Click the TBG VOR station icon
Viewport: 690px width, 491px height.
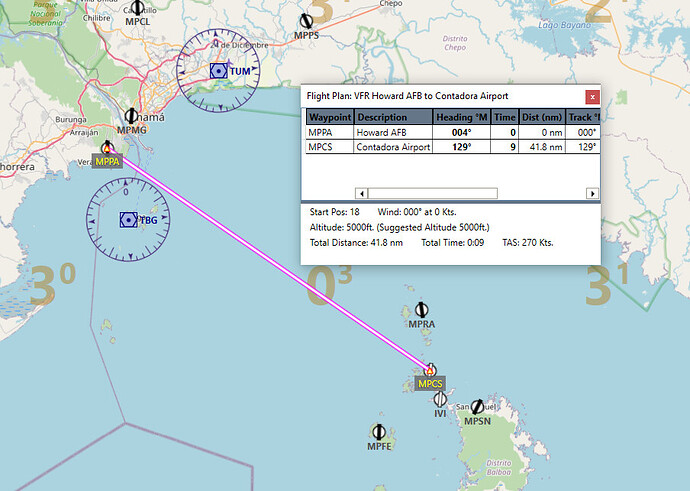tap(128, 220)
